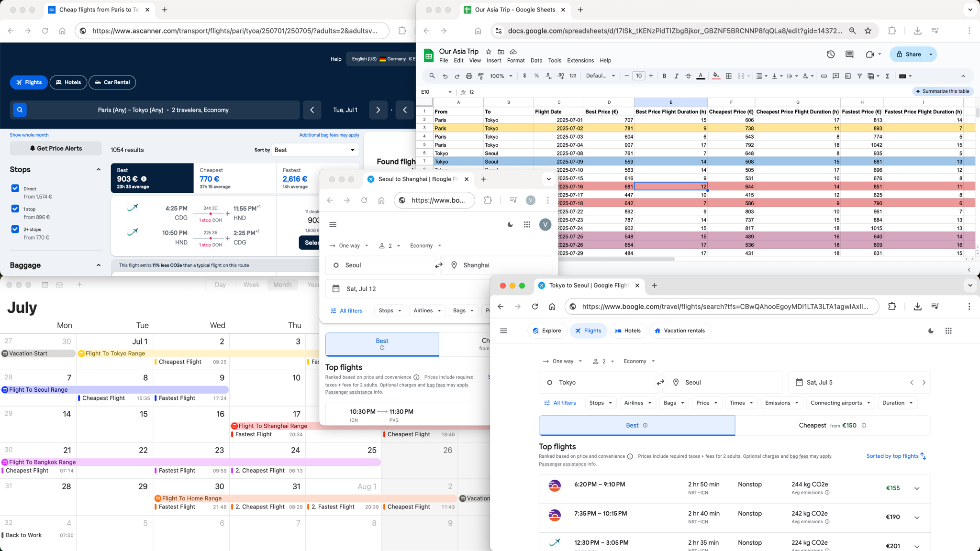Open the comments panel icon in Sheets

point(849,55)
